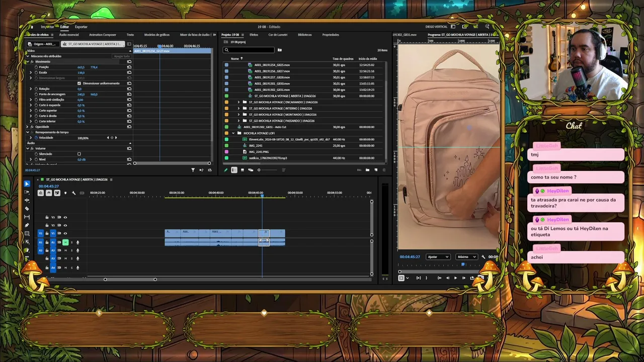Select the Rectangle tool in timeline toolbar
Image resolution: width=644 pixels, height=362 pixels.
[x=27, y=233]
